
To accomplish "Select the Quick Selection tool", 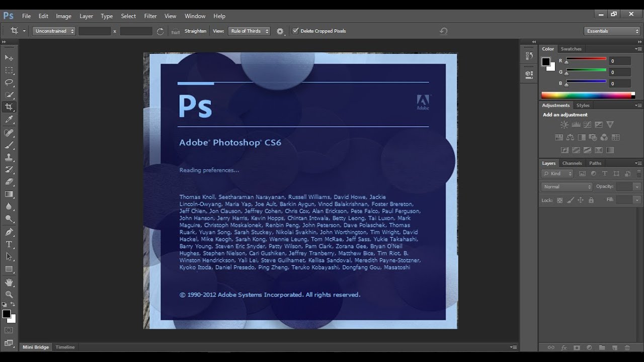I will (9, 95).
